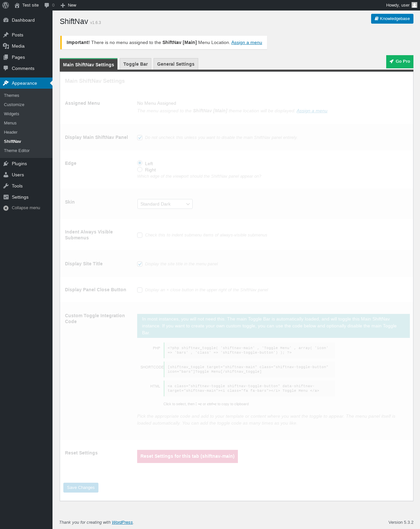This screenshot has height=529, width=420.
Task: Click Reset Settings for this tab button
Action: 187,456
